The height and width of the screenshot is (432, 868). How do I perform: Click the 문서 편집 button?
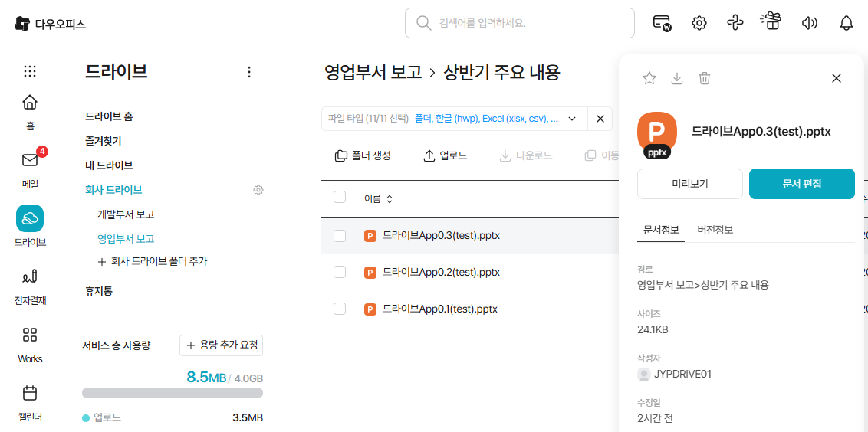pos(801,184)
